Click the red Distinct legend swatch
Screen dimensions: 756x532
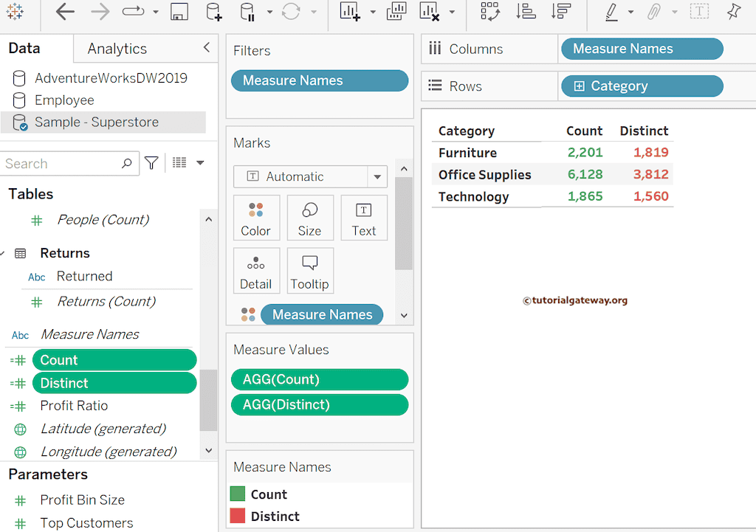pyautogui.click(x=238, y=516)
